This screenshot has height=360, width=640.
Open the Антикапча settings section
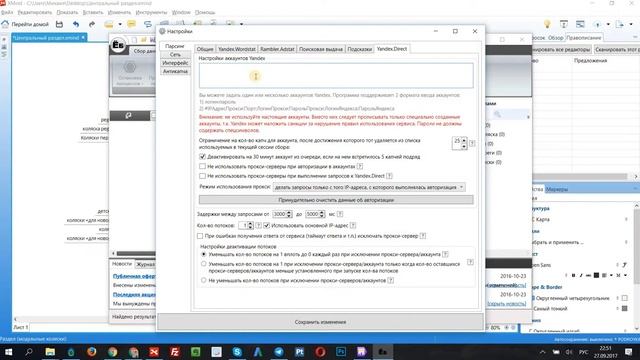(175, 71)
